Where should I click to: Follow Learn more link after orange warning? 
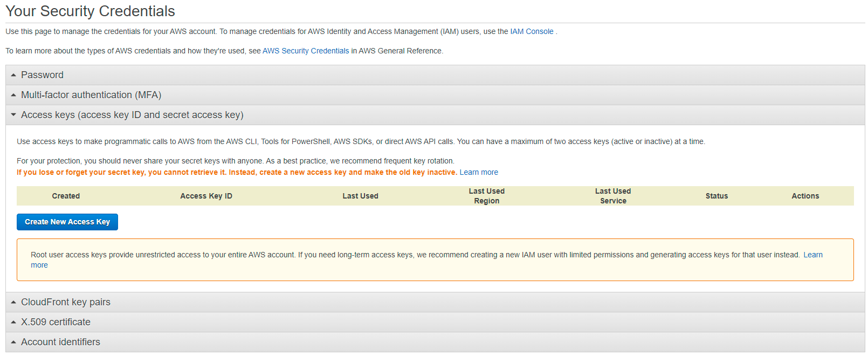click(479, 172)
